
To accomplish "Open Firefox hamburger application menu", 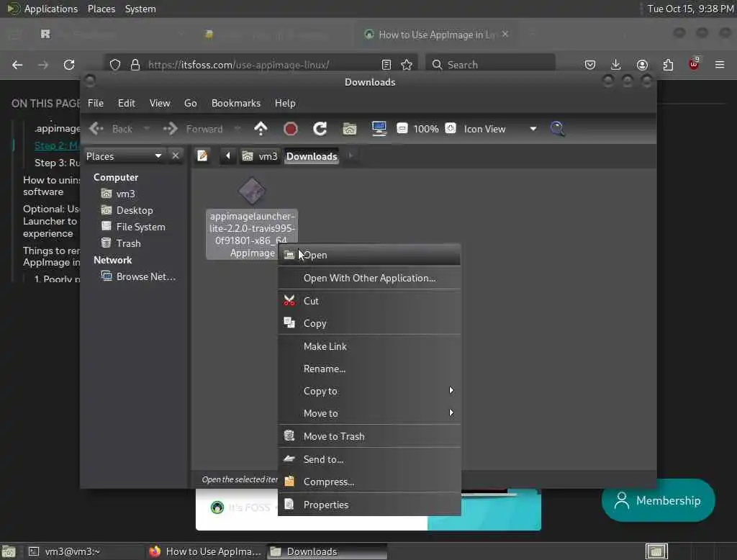I will coord(720,65).
